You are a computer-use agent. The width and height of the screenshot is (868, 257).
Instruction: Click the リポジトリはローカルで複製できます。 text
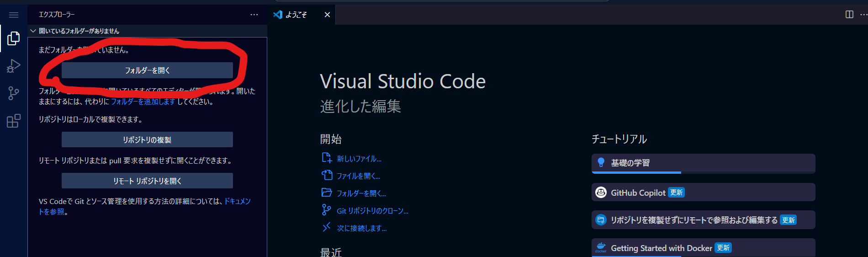pyautogui.click(x=91, y=119)
